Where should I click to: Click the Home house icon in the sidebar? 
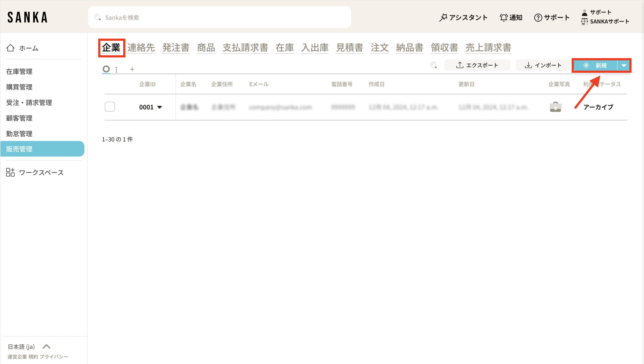[10, 48]
